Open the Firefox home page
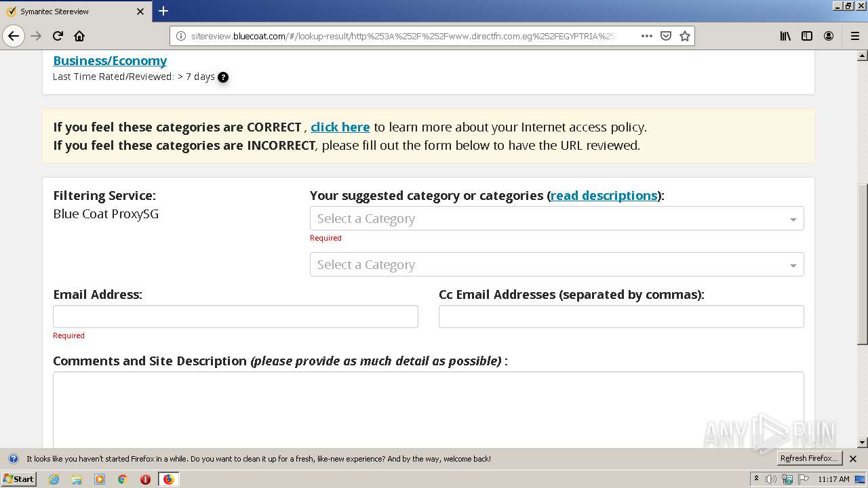 coord(79,36)
